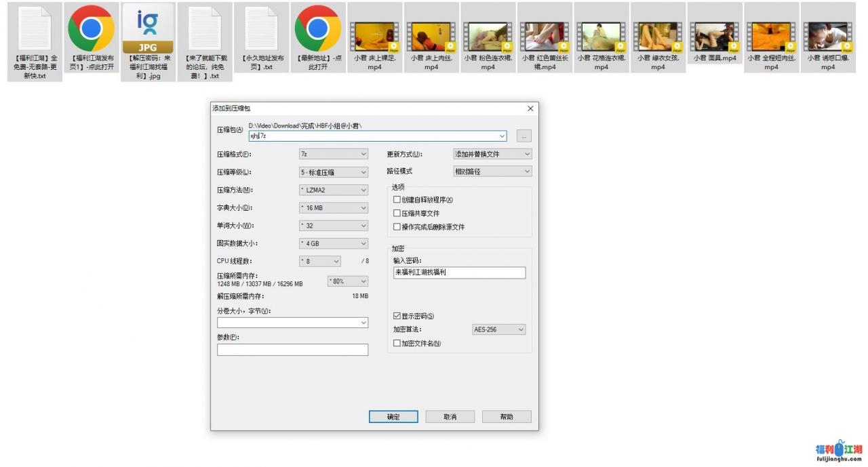The height and width of the screenshot is (467, 868).
Task: Click the first Chrome shortcut icon
Action: click(x=91, y=28)
